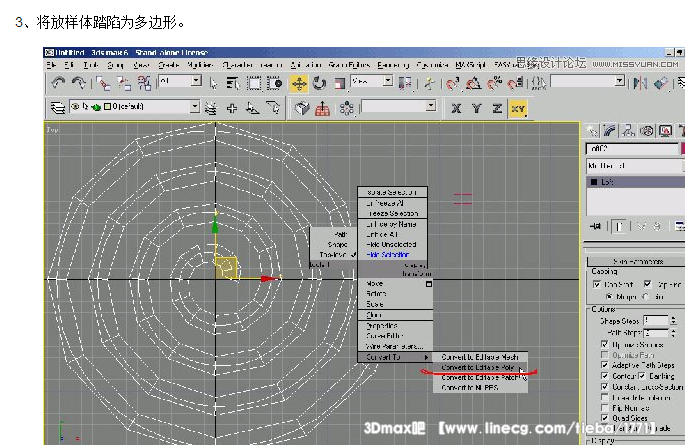The width and height of the screenshot is (685, 445).
Task: Toggle the Contour checkbox
Action: tap(605, 376)
